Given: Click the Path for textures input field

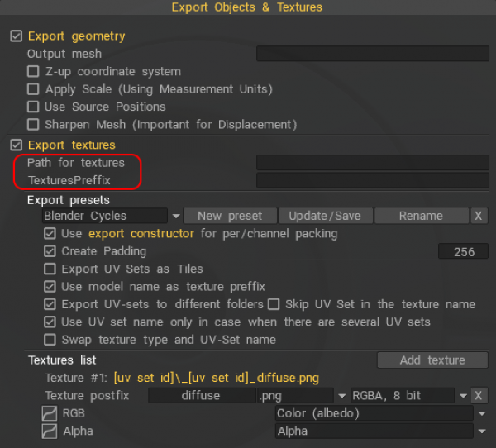Looking at the screenshot, I should [373, 163].
